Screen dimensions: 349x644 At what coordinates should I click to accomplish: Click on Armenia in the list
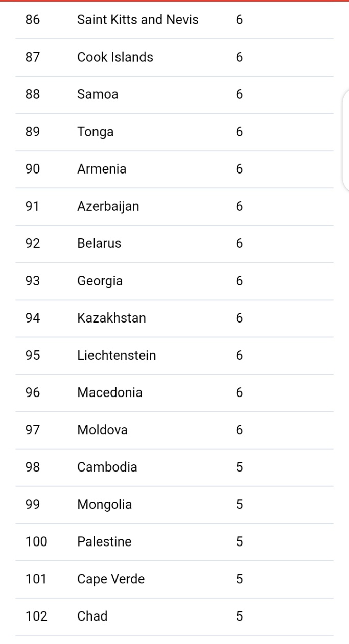[102, 169]
